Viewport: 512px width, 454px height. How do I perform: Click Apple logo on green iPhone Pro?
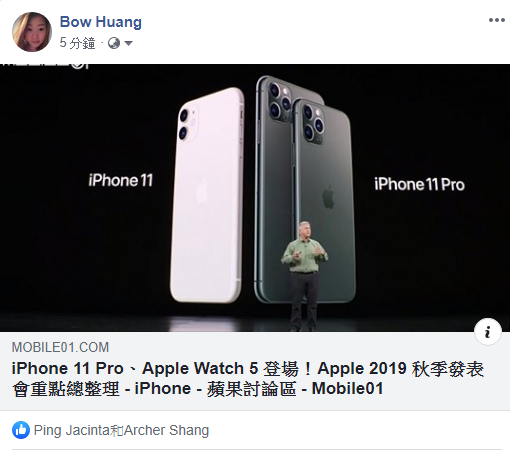coord(328,197)
